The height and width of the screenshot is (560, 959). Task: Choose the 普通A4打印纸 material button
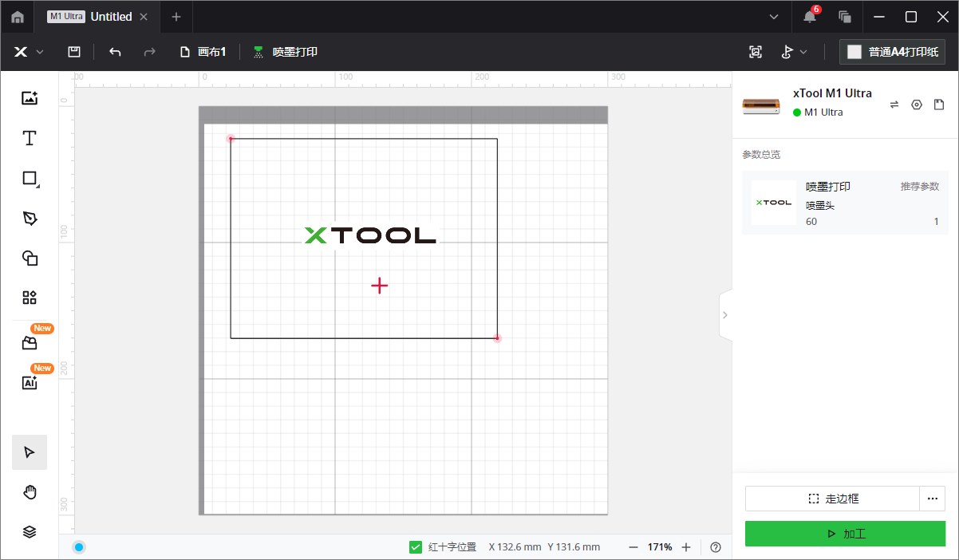[x=892, y=52]
